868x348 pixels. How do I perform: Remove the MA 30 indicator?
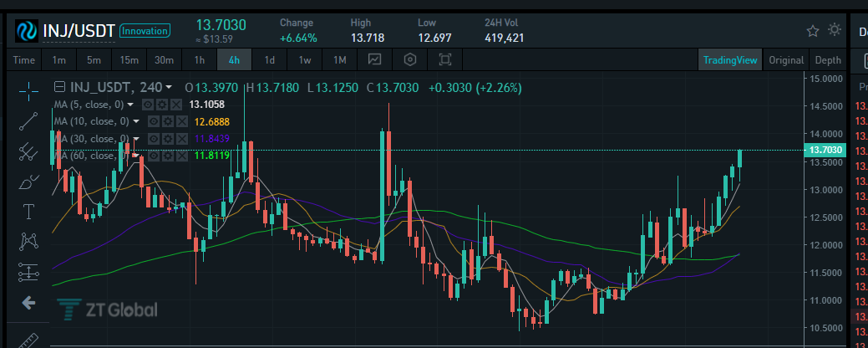181,139
